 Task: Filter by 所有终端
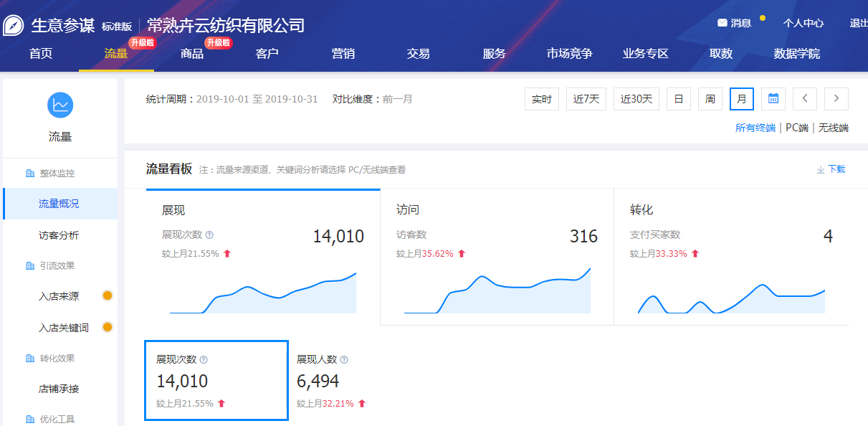point(755,128)
